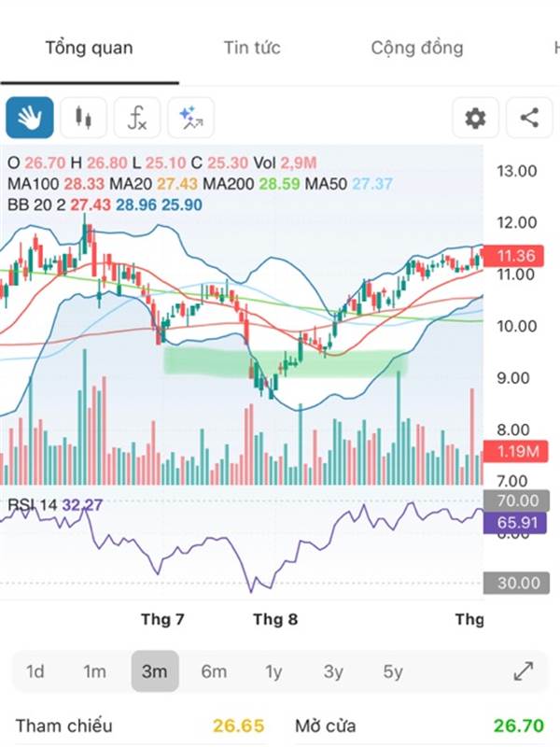Share the chart

[529, 118]
